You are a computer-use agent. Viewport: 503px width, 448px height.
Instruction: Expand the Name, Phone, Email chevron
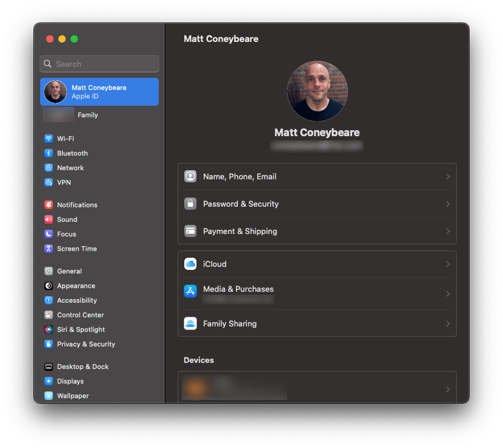[x=448, y=177]
